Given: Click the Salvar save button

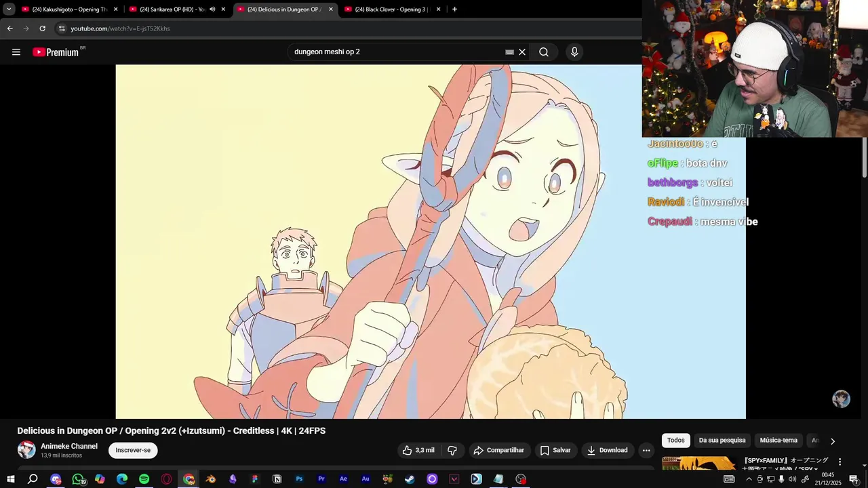Looking at the screenshot, I should (555, 450).
